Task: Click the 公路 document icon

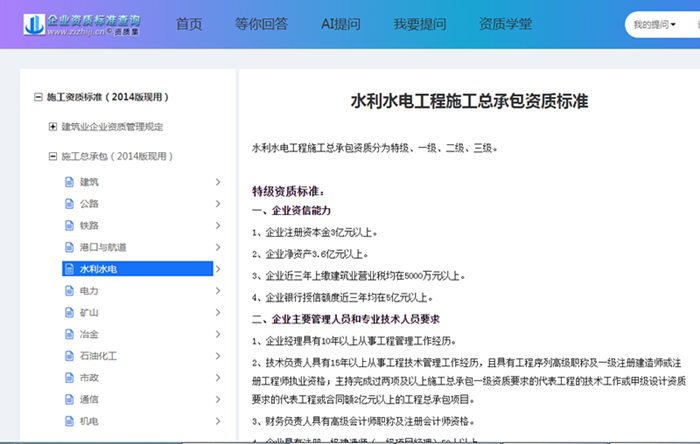Action: [x=69, y=204]
